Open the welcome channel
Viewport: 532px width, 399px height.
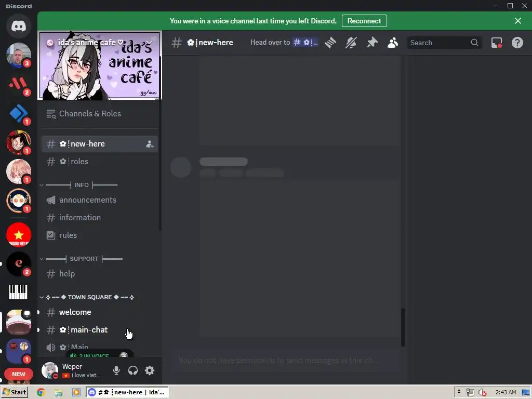click(100, 312)
